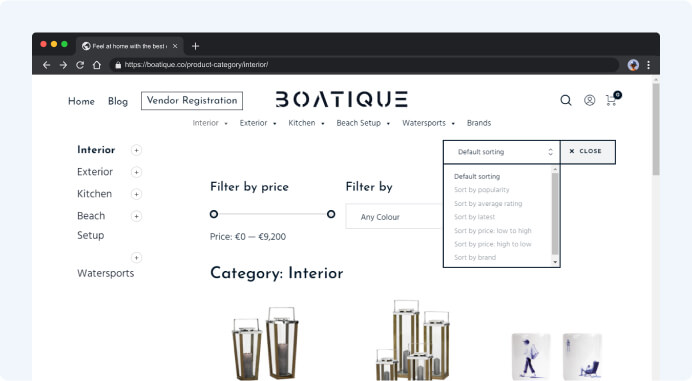692x381 pixels.
Task: Expand the Kitchen sidebar category
Action: pyautogui.click(x=136, y=194)
